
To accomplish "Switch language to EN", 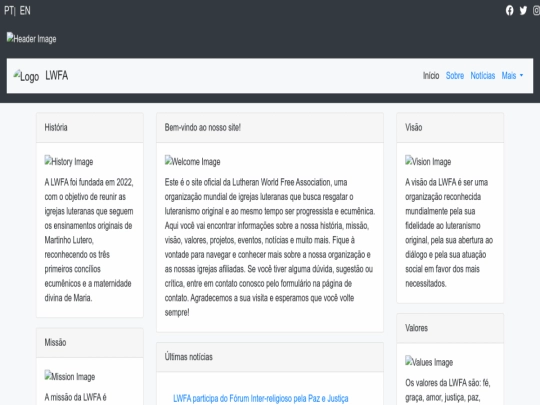I will pos(25,11).
